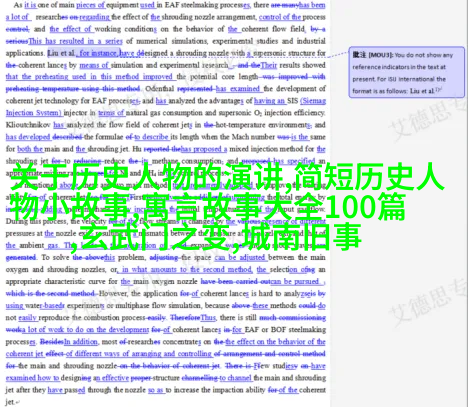The image size is (469, 407).
Task: Select the highlighted "Liu et al." in the body text
Action: (62, 53)
